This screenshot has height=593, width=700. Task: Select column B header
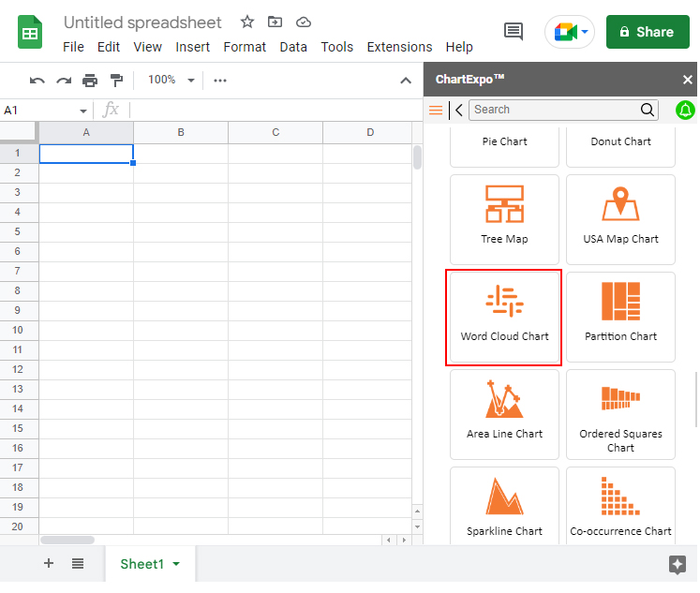[181, 132]
